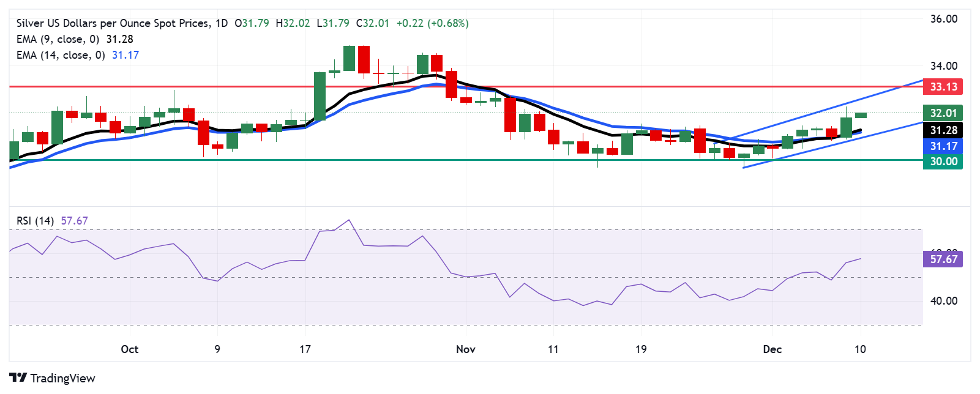Click the Nov date label on time axis
Image resolution: width=980 pixels, height=394 pixels.
pyautogui.click(x=465, y=349)
